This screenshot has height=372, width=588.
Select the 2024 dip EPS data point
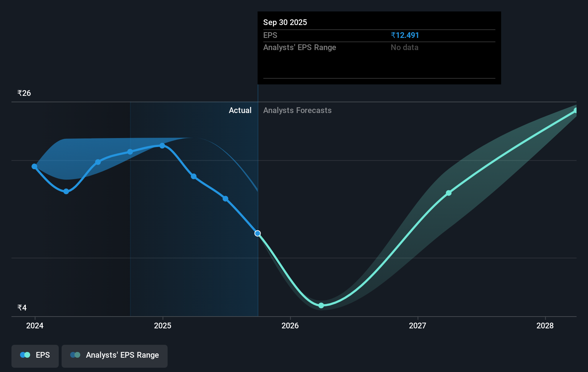pos(66,192)
